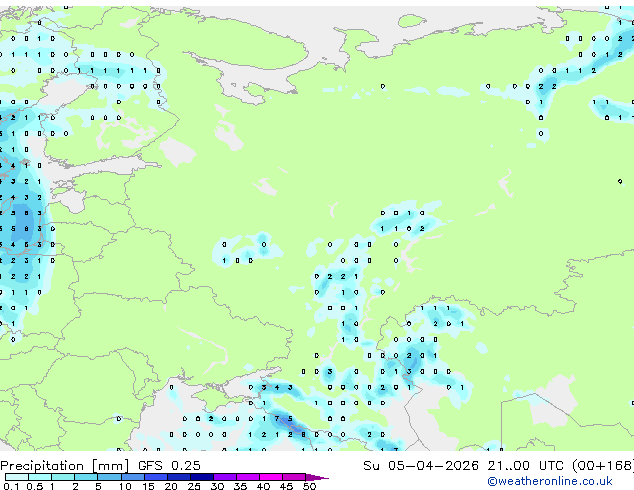
Task: Click the '35' legend scale label
Action: (x=240, y=486)
